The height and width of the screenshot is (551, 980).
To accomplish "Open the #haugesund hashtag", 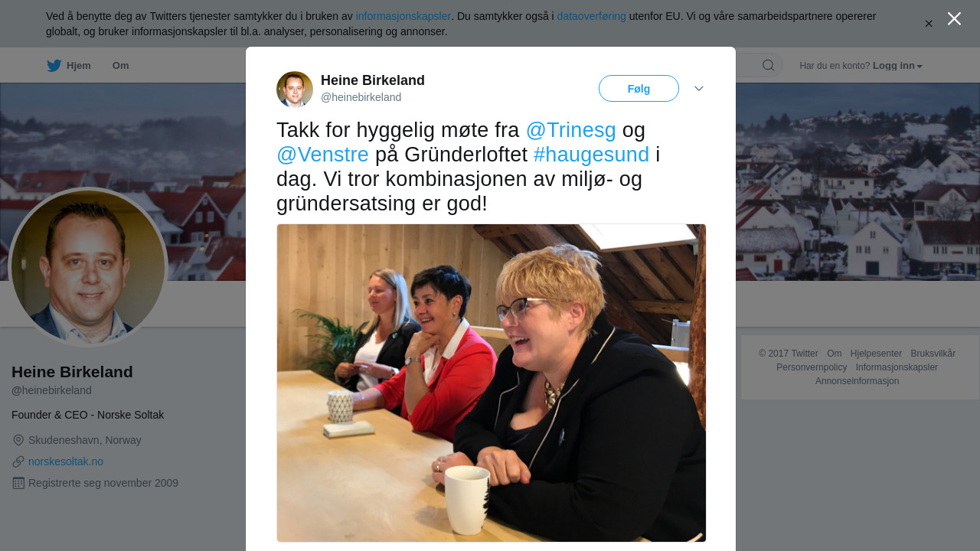I will click(x=591, y=155).
